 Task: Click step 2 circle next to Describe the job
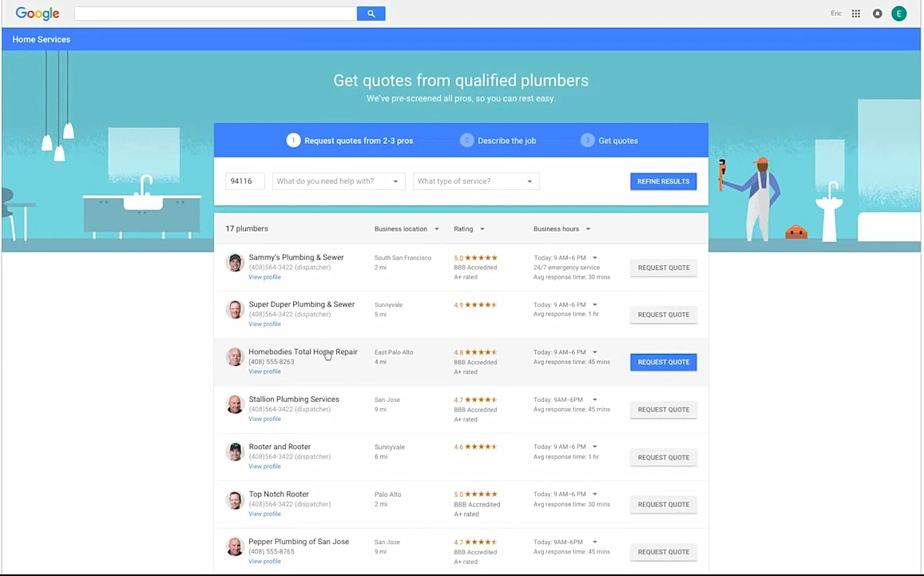point(466,141)
